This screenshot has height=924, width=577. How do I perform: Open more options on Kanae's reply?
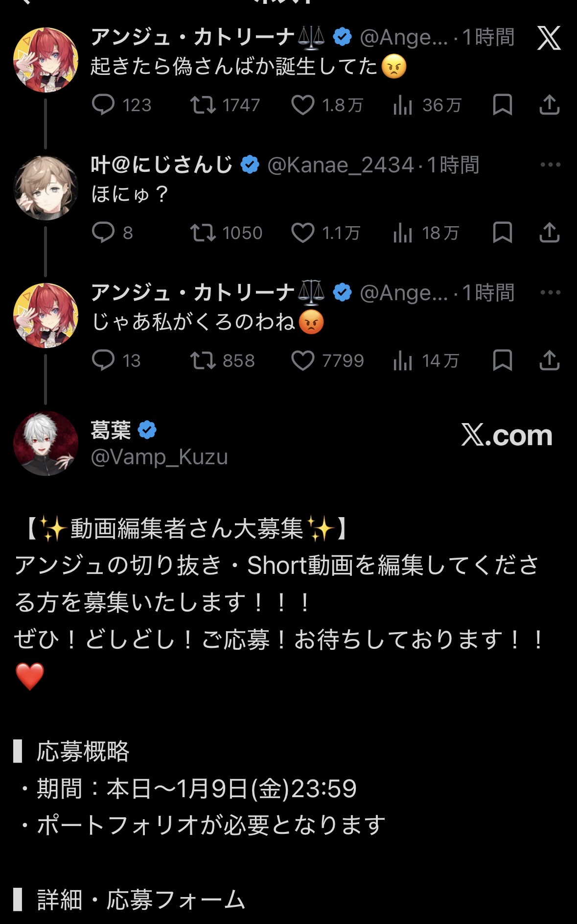[550, 165]
